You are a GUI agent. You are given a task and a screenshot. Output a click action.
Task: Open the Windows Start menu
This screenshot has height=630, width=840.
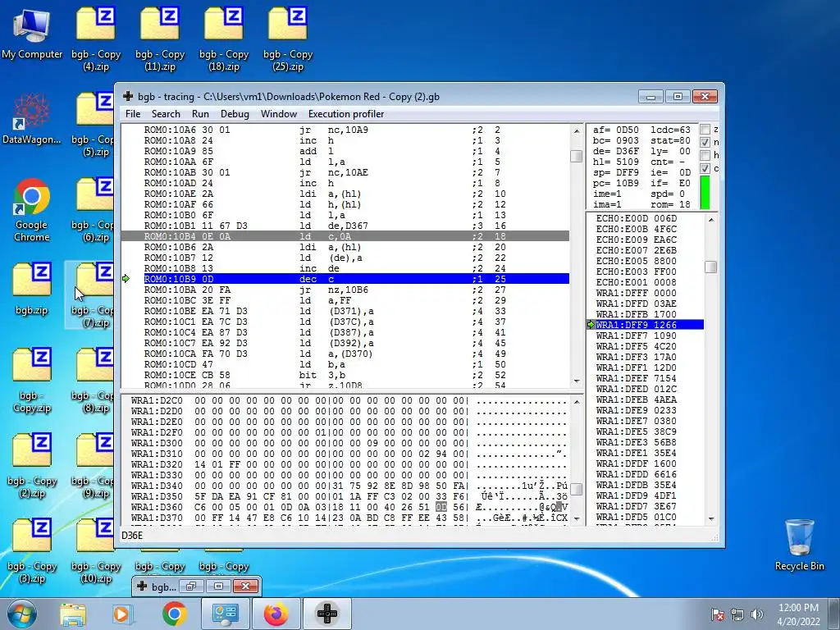tap(21, 614)
